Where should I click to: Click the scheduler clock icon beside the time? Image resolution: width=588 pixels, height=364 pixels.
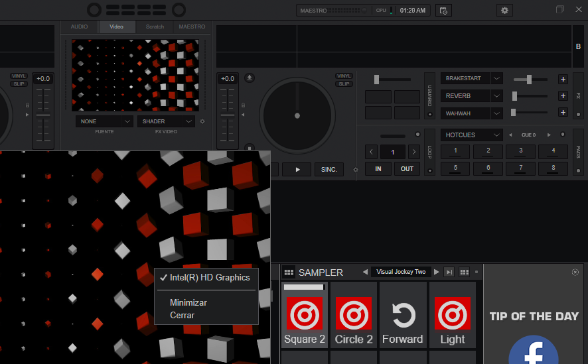[443, 11]
